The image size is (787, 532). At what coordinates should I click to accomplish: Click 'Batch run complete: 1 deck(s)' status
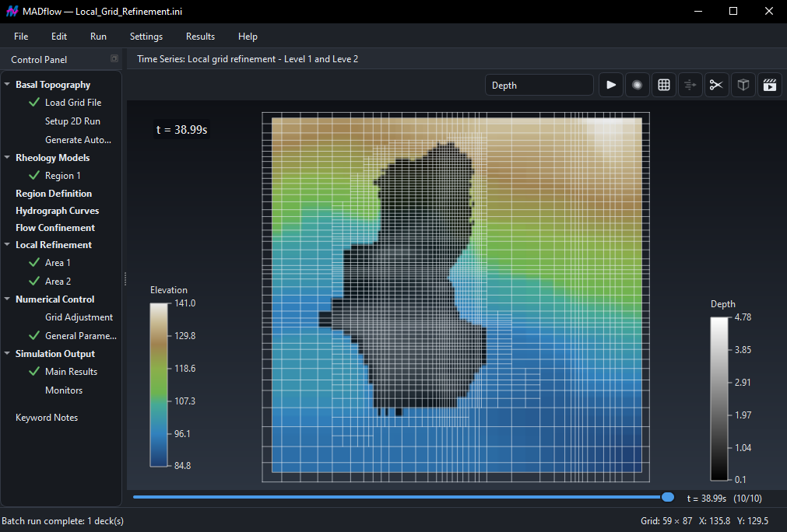point(63,521)
